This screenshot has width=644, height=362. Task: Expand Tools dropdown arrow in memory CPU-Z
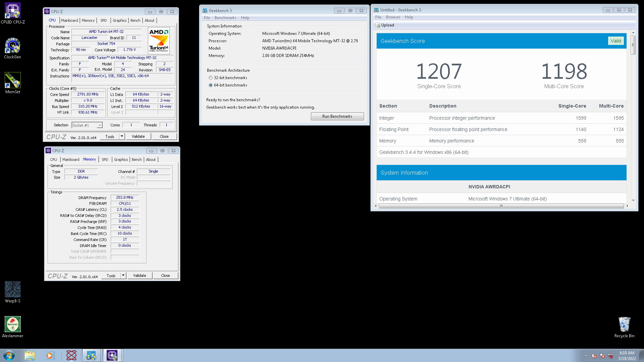coord(123,276)
